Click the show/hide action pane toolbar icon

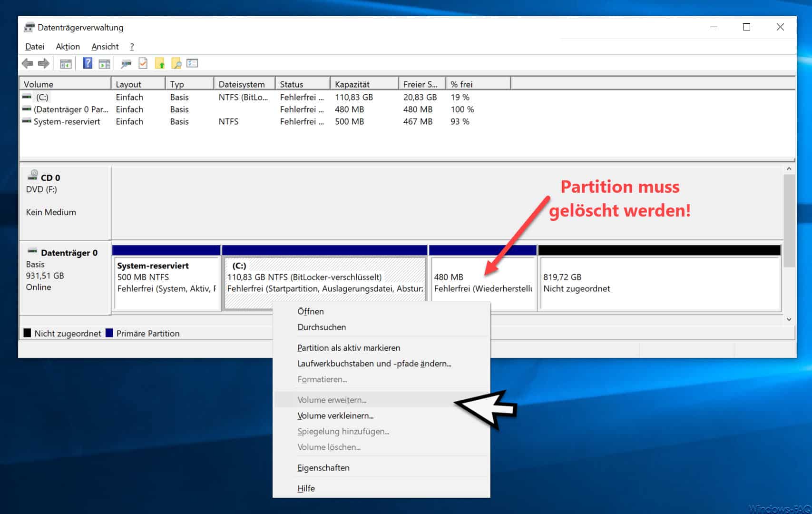(x=104, y=63)
